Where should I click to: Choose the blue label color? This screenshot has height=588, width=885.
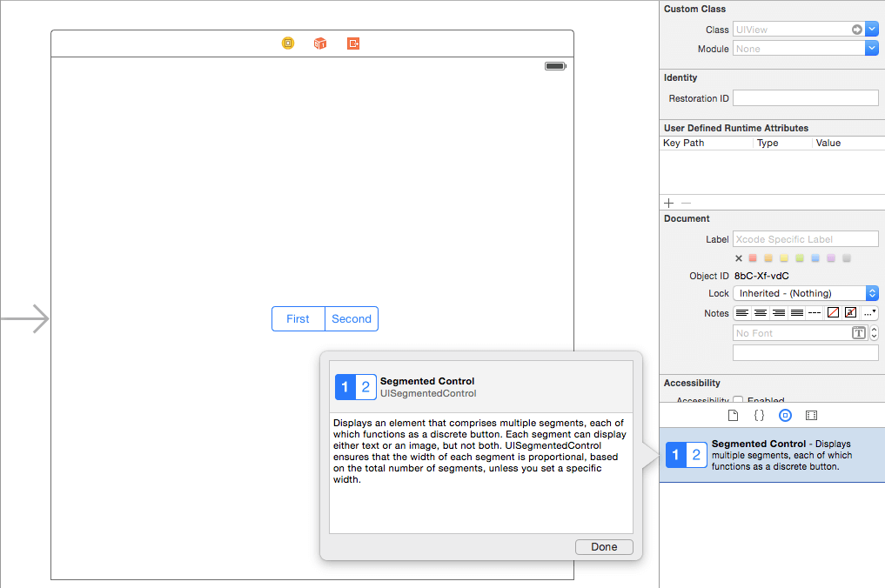815,258
